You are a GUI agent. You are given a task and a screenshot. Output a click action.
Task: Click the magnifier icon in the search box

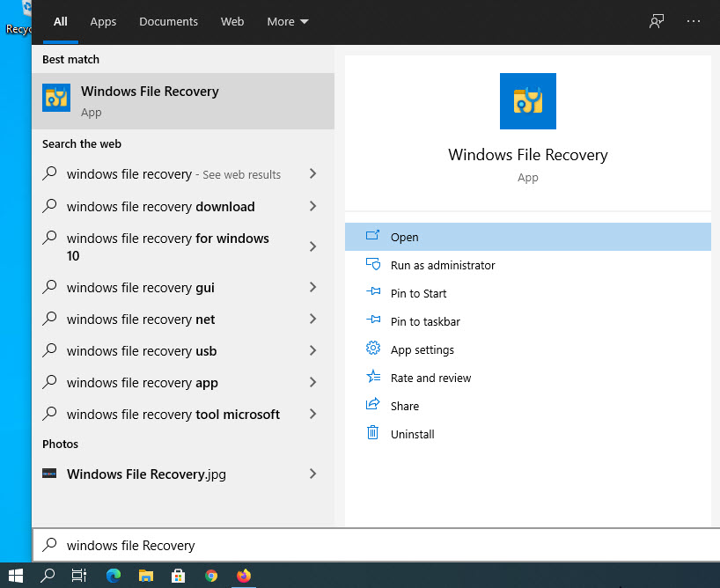tap(49, 545)
